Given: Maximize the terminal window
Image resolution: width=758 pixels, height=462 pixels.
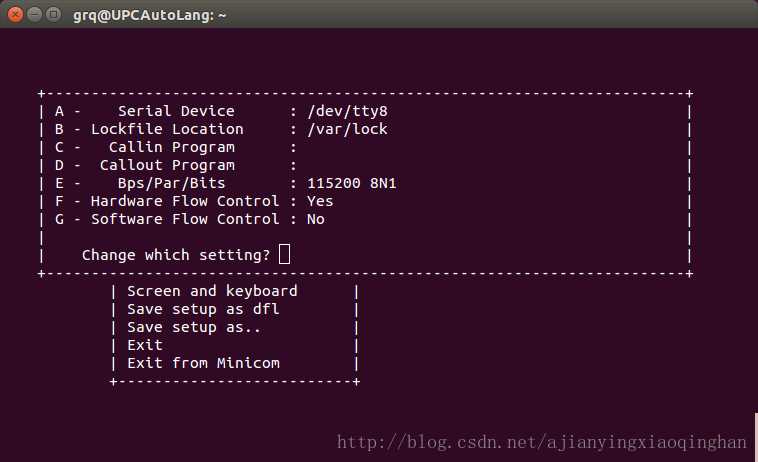Looking at the screenshot, I should (53, 14).
